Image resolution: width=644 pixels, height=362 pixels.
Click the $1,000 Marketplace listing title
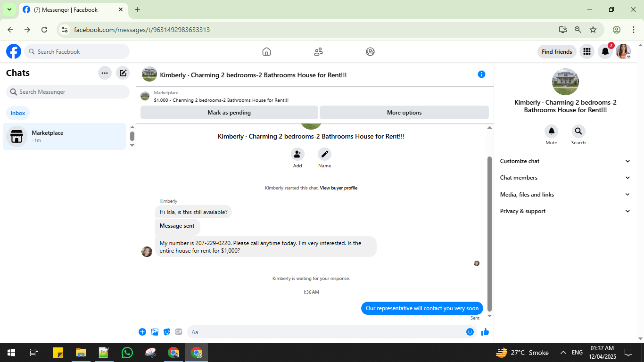tap(221, 100)
